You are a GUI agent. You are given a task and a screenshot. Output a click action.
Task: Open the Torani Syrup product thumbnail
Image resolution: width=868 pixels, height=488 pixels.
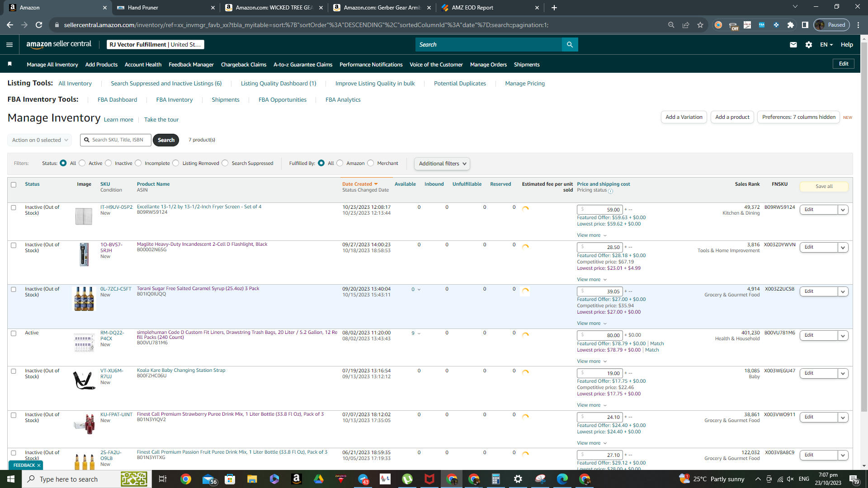[x=84, y=299]
